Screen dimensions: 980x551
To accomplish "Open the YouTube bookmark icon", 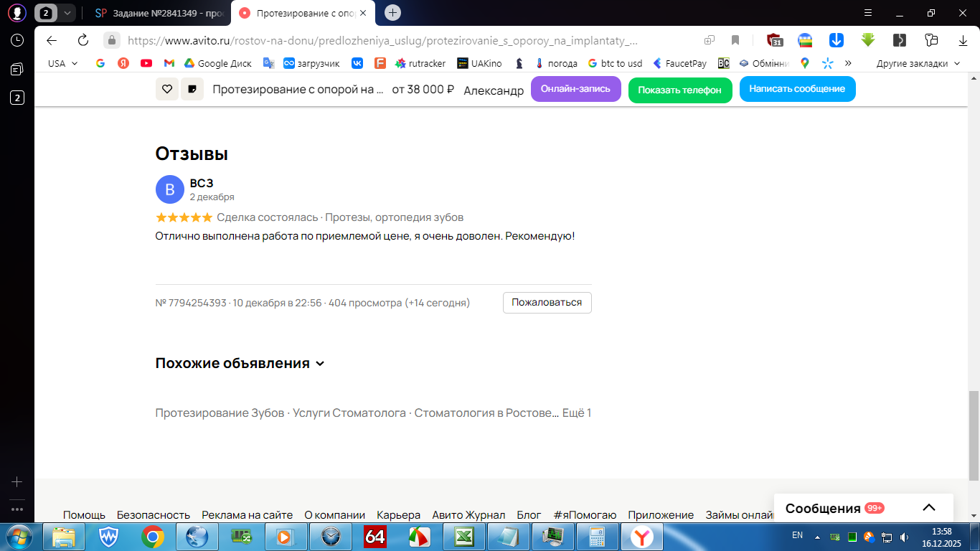I will (x=146, y=63).
